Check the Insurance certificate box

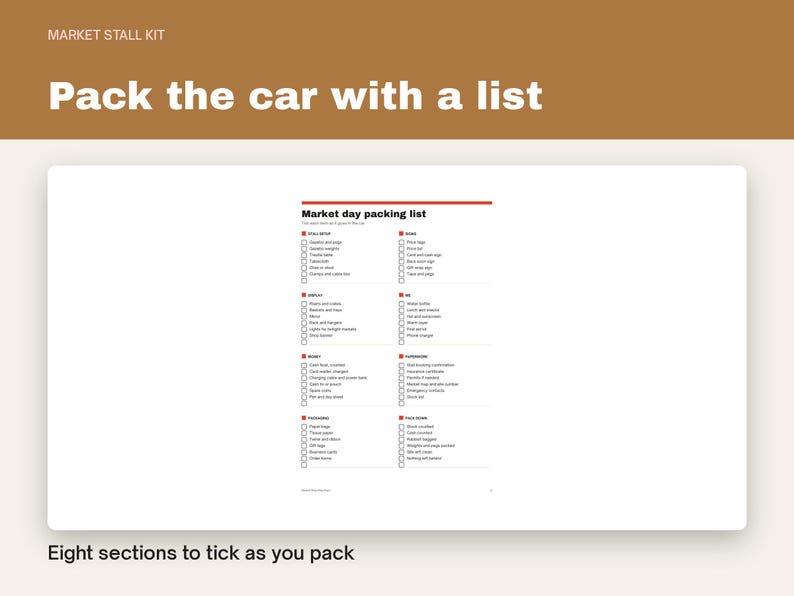click(401, 372)
